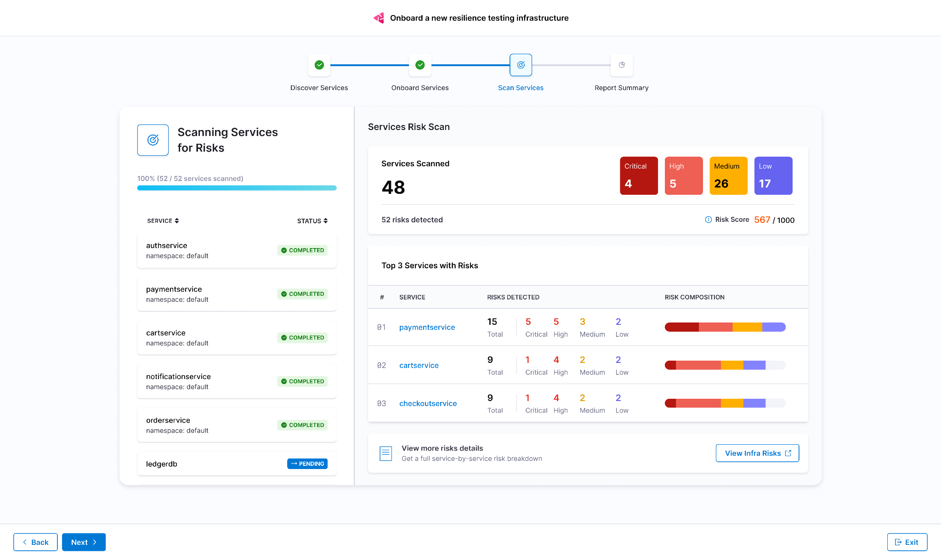941x560 pixels.
Task: Select the authservice row in service list
Action: (237, 250)
